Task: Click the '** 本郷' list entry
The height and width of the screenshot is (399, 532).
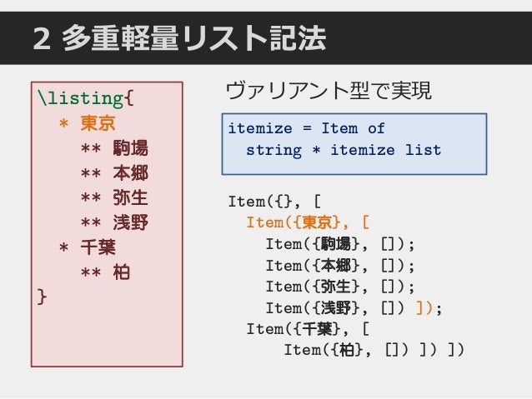Action: 114,173
